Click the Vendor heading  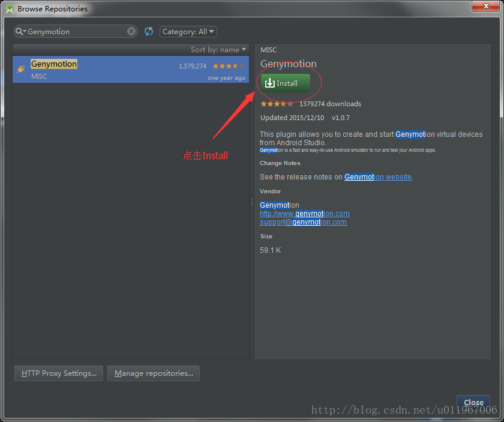[x=271, y=191]
